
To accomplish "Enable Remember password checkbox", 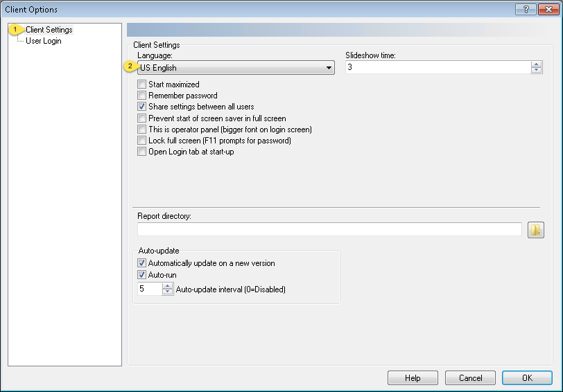I will [142, 96].
